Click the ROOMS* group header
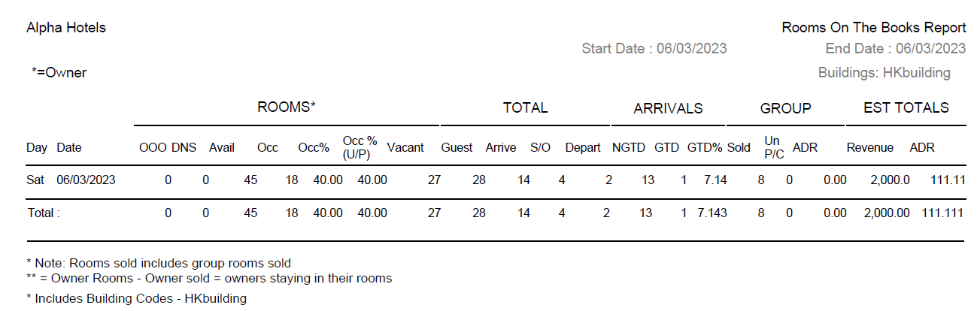The width and height of the screenshot is (980, 311). pos(286,107)
